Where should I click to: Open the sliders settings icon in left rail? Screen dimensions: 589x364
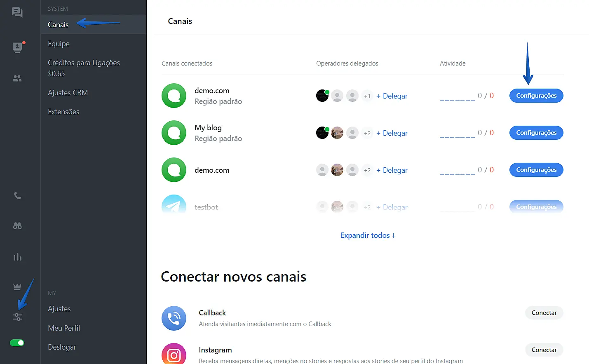pos(17,317)
